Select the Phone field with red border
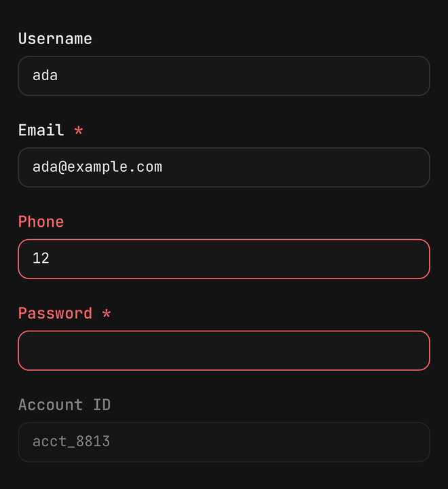This screenshot has height=489, width=448. coord(224,259)
